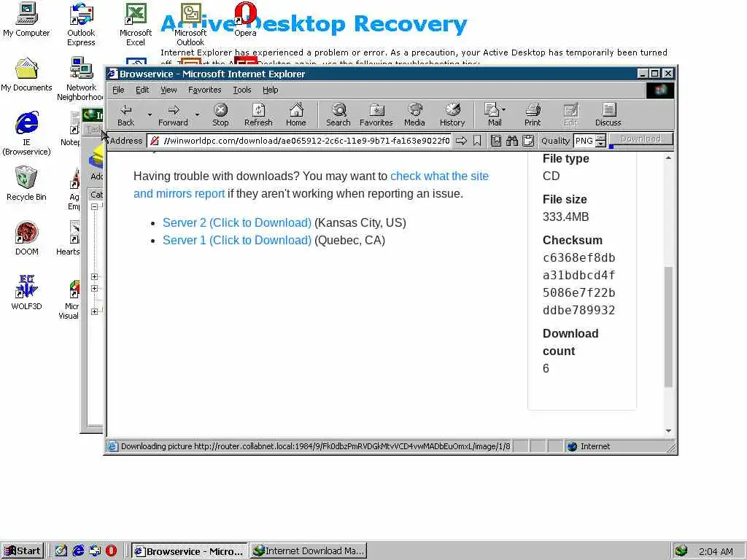Viewport: 747px width, 560px height.
Task: Launch Opera from quick launch bar
Action: tap(112, 551)
